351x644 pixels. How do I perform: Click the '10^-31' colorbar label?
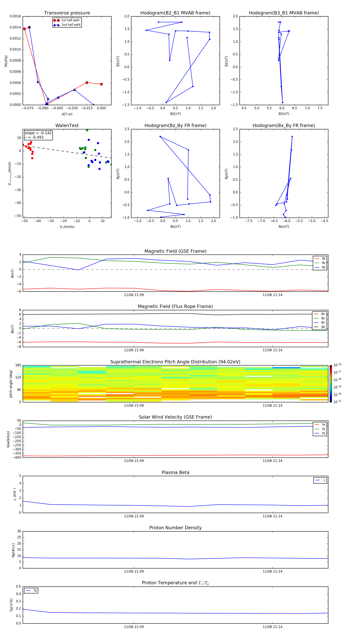coord(337,402)
